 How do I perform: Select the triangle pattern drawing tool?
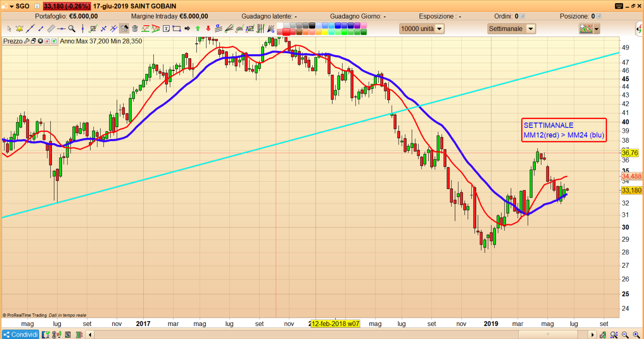click(156, 29)
